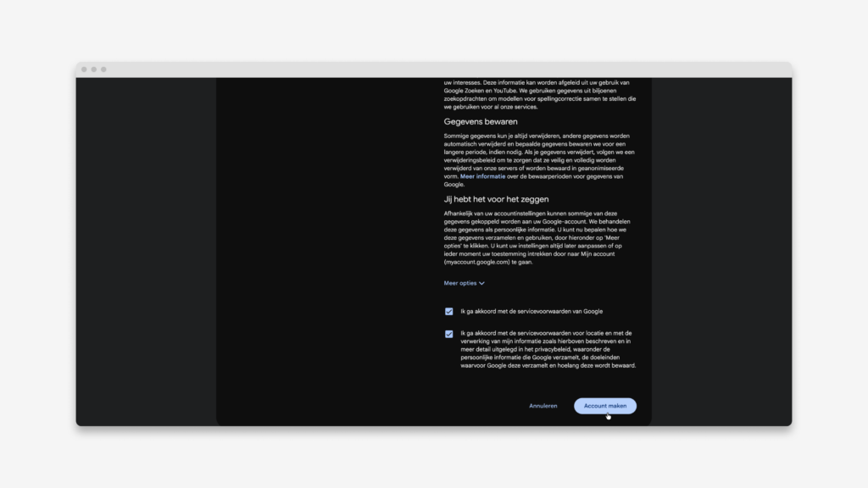This screenshot has width=868, height=488.
Task: Click the paragraph starting with Afhankelijk
Action: coord(538,238)
